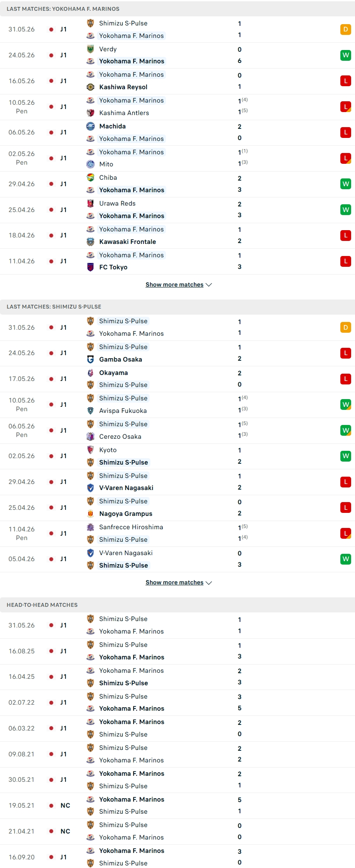Click the Win badge on the Verdy match
This screenshot has width=355, height=868.
click(346, 55)
